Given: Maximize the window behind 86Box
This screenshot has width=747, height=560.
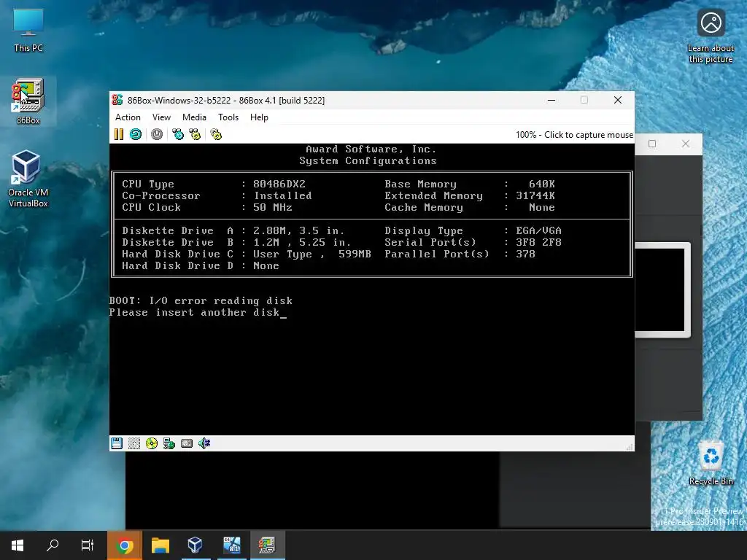Looking at the screenshot, I should [x=652, y=144].
